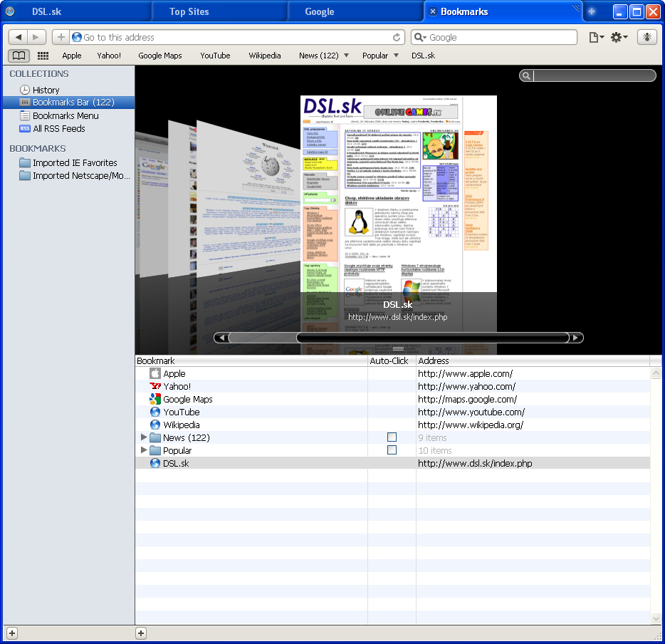Screen dimensions: 665x644
Task: Select the http://www.dsl.sk/index.php address in the list
Action: 475,463
